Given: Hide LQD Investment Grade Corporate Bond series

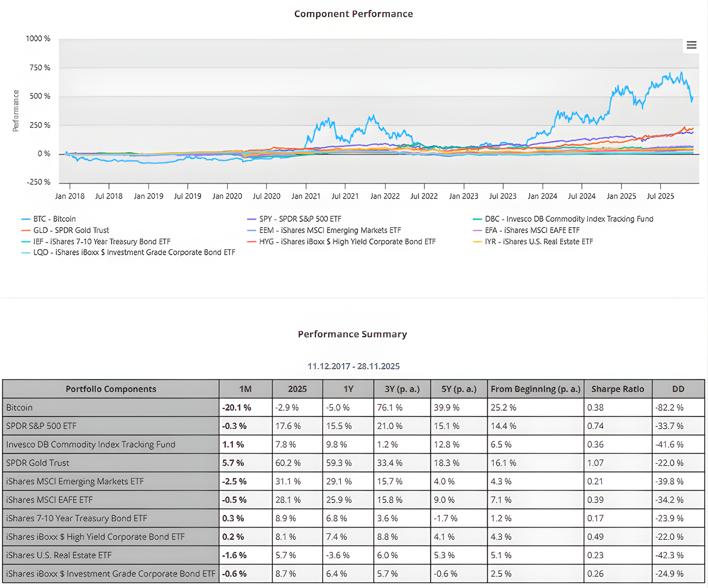Looking at the screenshot, I should coord(134,253).
